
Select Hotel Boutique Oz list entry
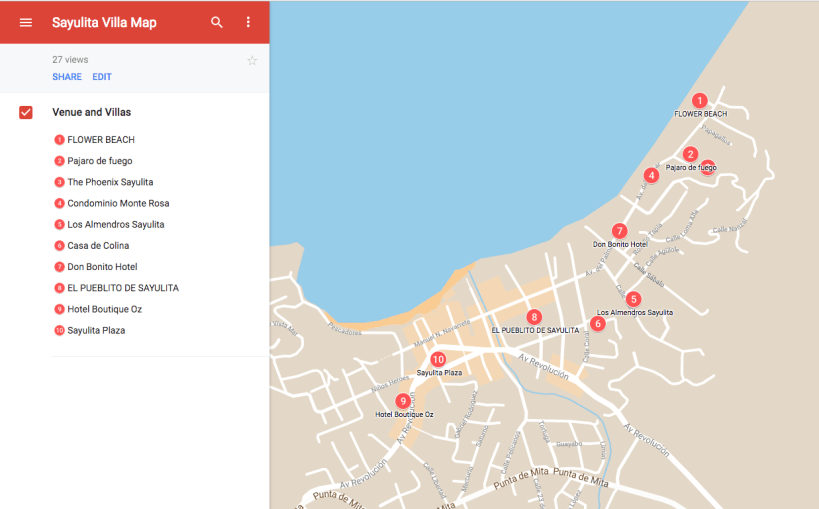pos(104,309)
